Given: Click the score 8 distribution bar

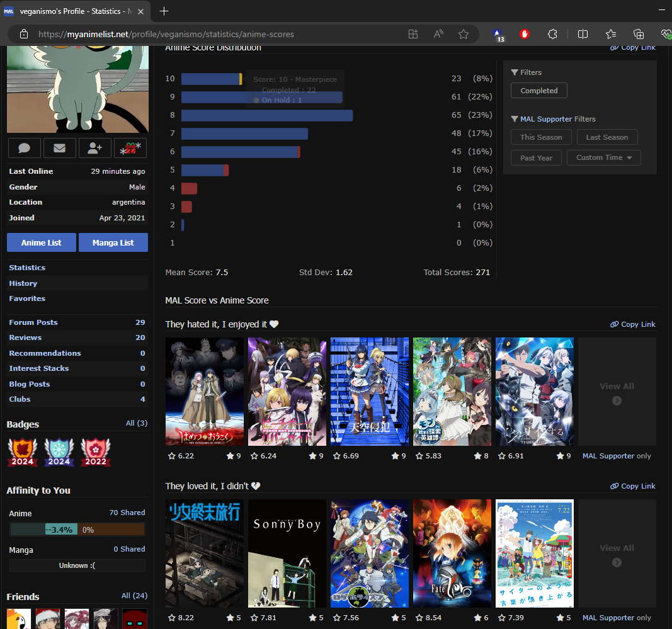Looking at the screenshot, I should click(x=267, y=115).
